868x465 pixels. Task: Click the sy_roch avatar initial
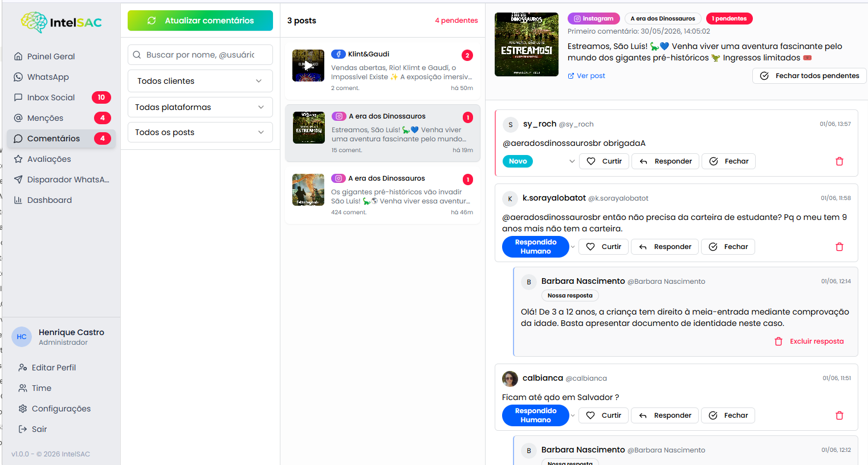(511, 124)
